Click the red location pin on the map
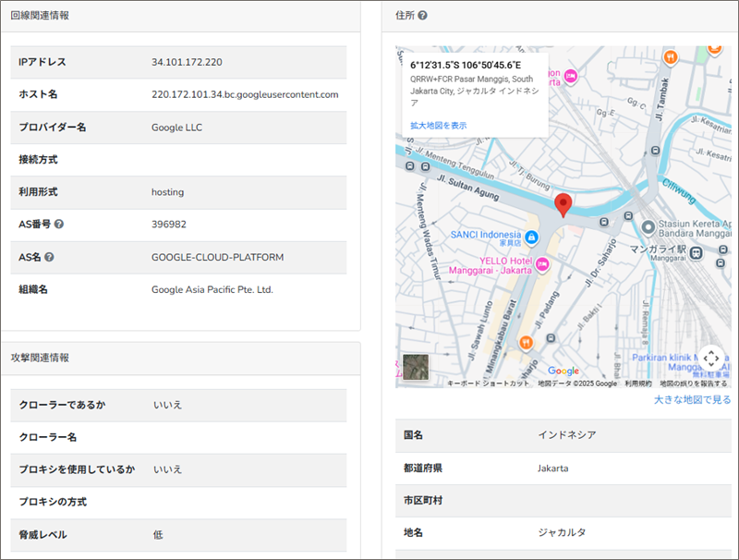 (x=563, y=204)
